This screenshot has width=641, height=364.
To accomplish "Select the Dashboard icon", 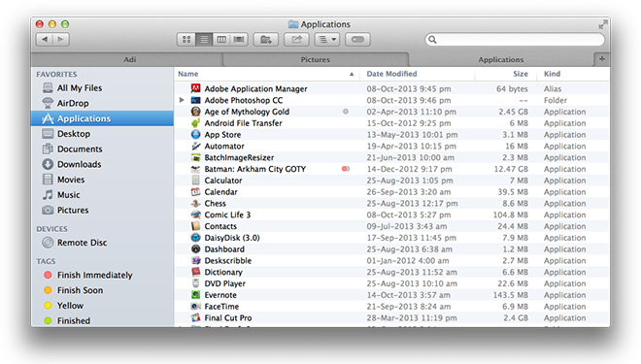I will pos(196,248).
